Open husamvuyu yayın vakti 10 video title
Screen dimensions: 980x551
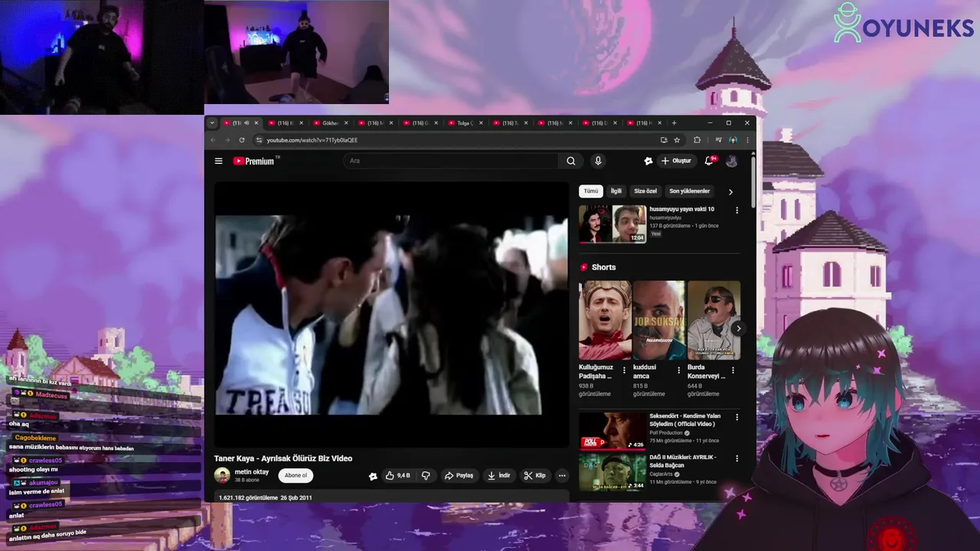(x=681, y=209)
